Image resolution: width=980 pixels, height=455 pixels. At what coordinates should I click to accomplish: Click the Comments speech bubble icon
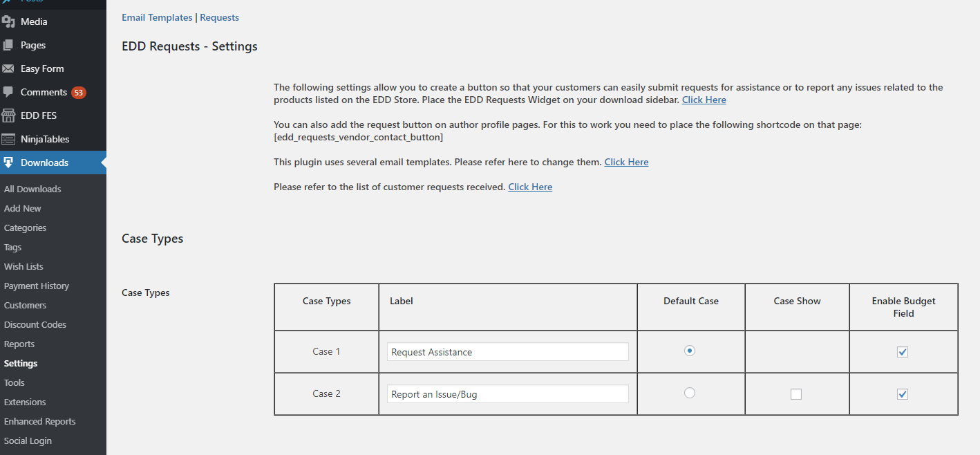point(8,92)
